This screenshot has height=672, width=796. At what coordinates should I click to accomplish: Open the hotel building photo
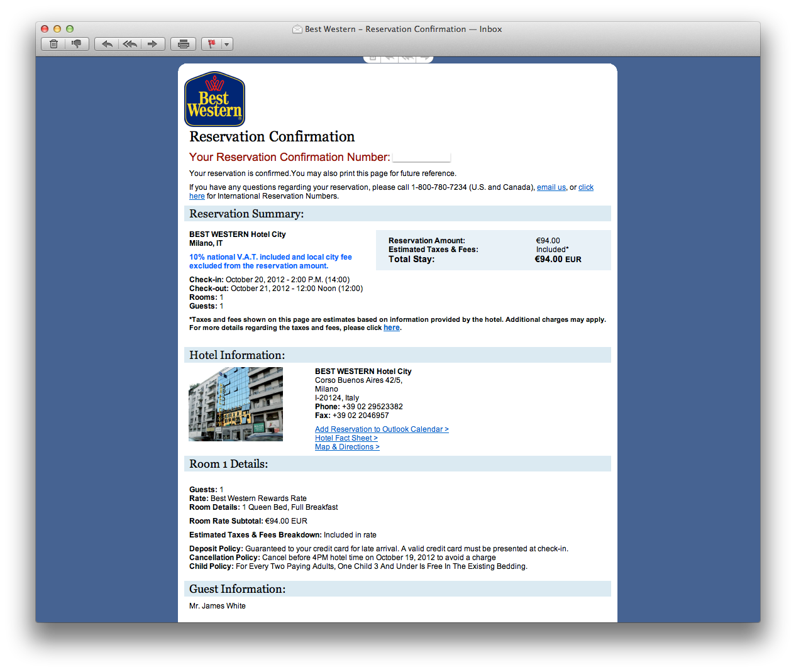236,404
